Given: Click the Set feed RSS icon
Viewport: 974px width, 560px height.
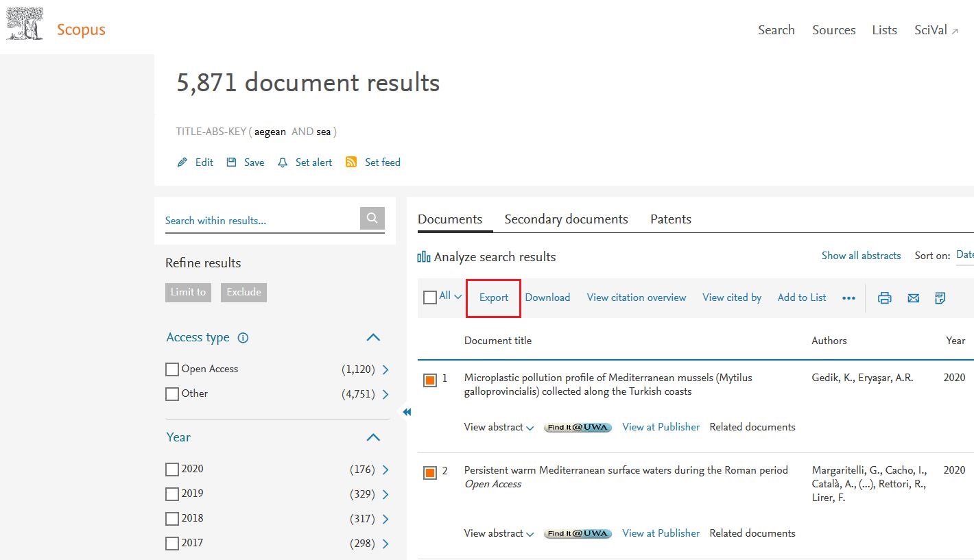Looking at the screenshot, I should pos(351,162).
